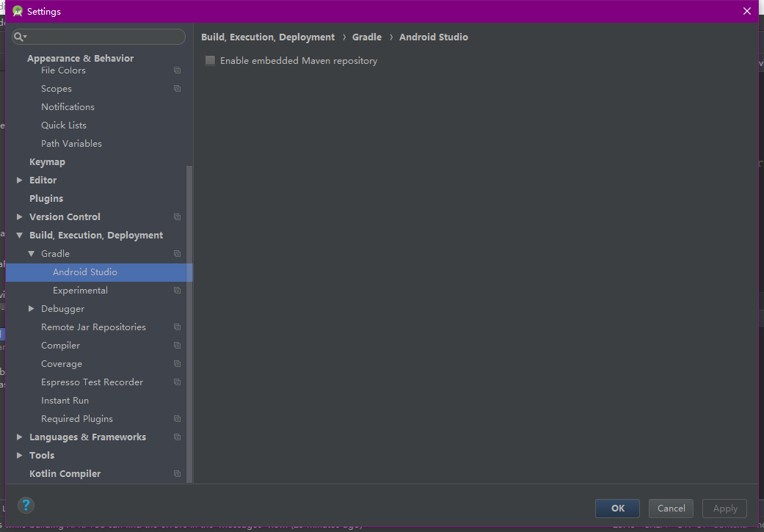Viewport: 764px width, 532px height.
Task: Click the 'Settings' window title text
Action: pyautogui.click(x=44, y=11)
